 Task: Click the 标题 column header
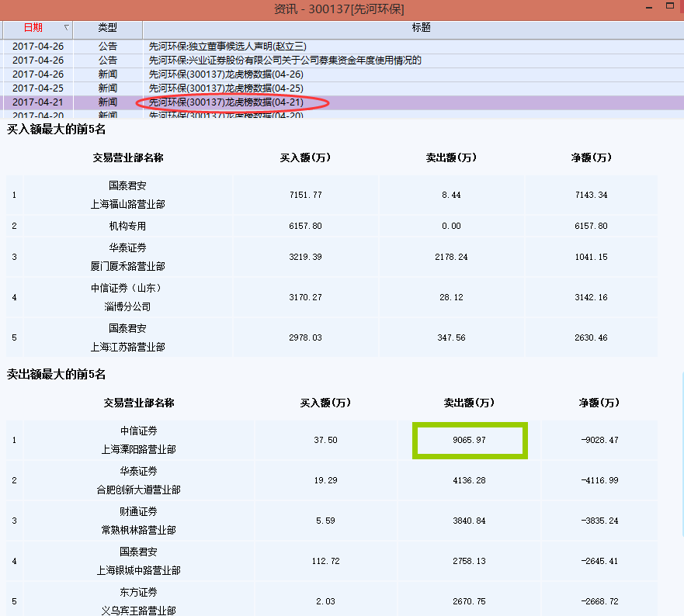click(421, 28)
